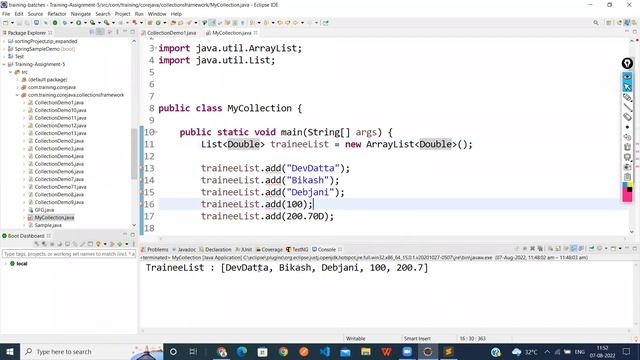Open the Window menu
Image resolution: width=640 pixels, height=360 pixels.
tap(157, 14)
